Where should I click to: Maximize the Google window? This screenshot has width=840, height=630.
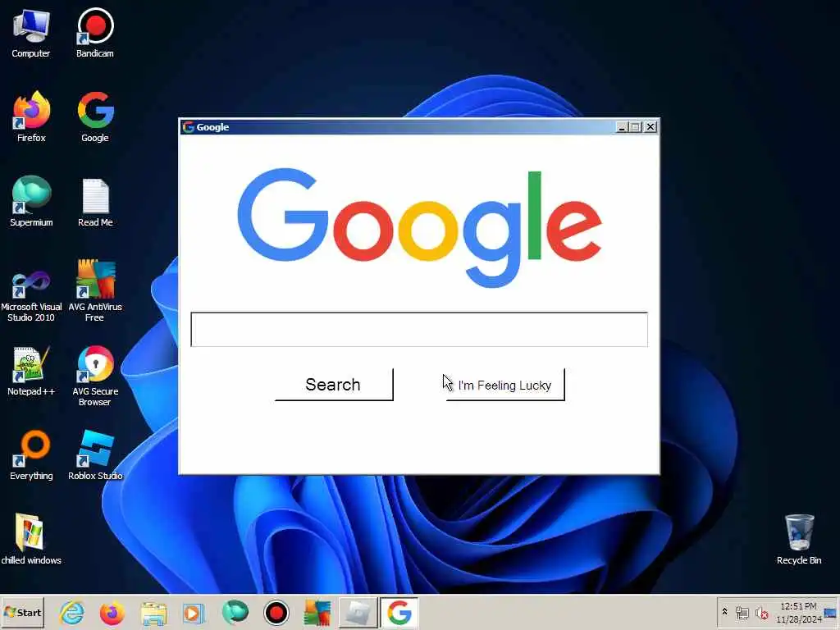[636, 127]
